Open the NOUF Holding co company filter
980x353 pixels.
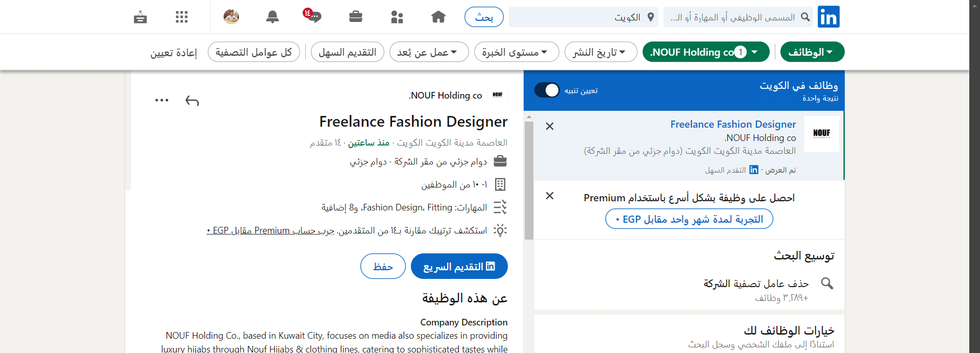click(x=706, y=52)
